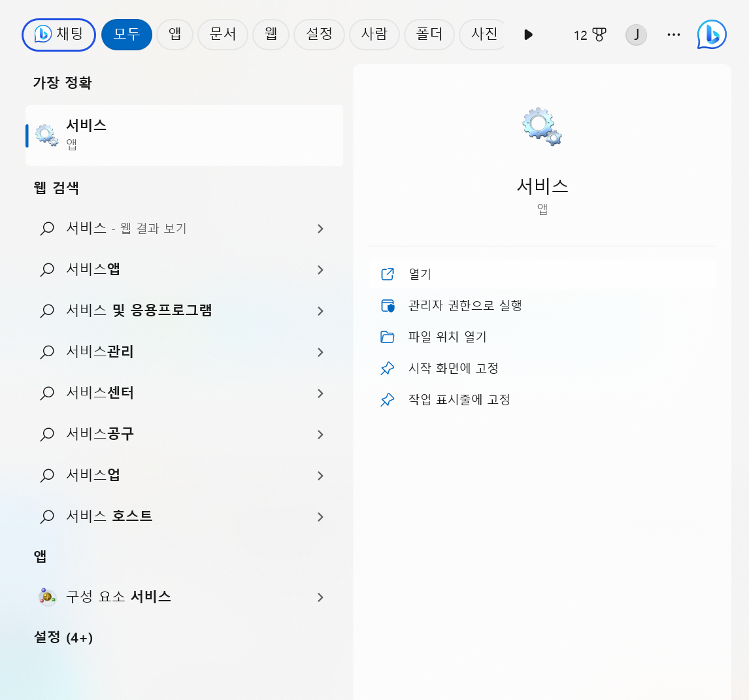Expand the 서비스관리 suggestion chevron
Screen dimensions: 749x700
coord(320,352)
